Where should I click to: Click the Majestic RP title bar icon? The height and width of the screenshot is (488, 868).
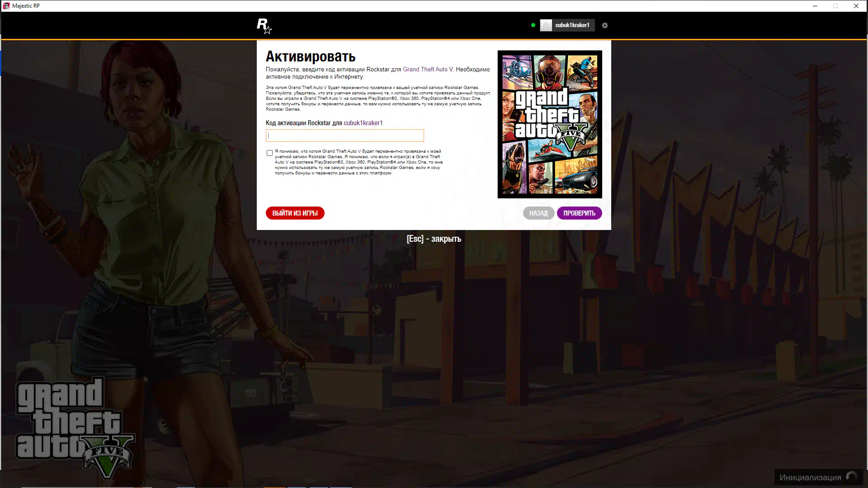click(6, 6)
